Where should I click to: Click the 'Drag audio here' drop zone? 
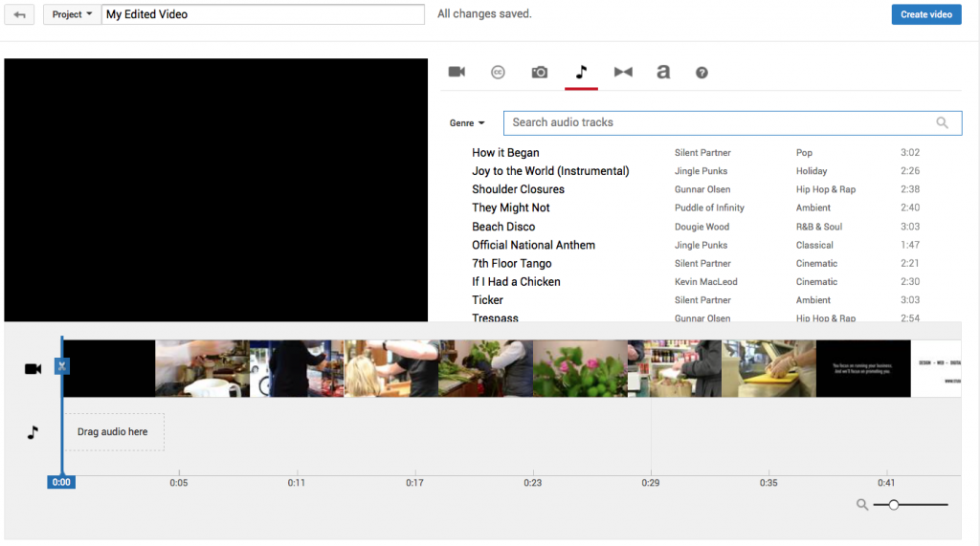tap(113, 431)
